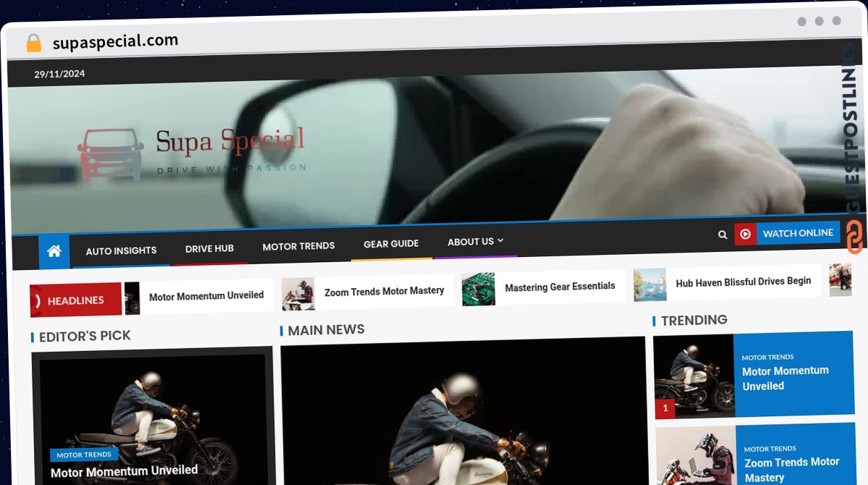Select Gear Guide in the navigation
This screenshot has width=868, height=485.
[x=391, y=244]
